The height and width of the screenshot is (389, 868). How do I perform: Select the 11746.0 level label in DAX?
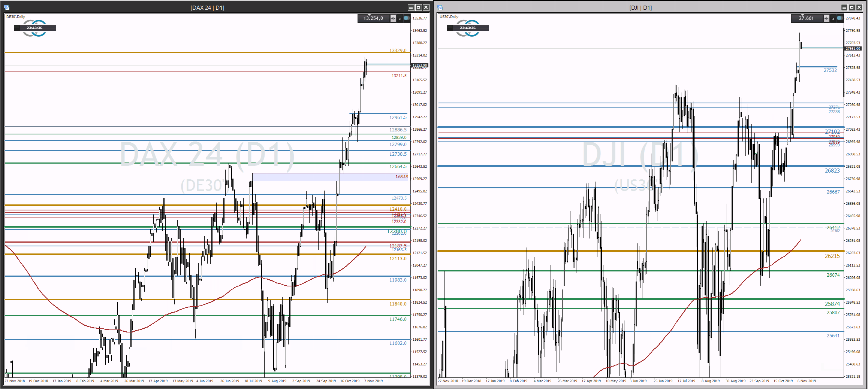(x=398, y=319)
